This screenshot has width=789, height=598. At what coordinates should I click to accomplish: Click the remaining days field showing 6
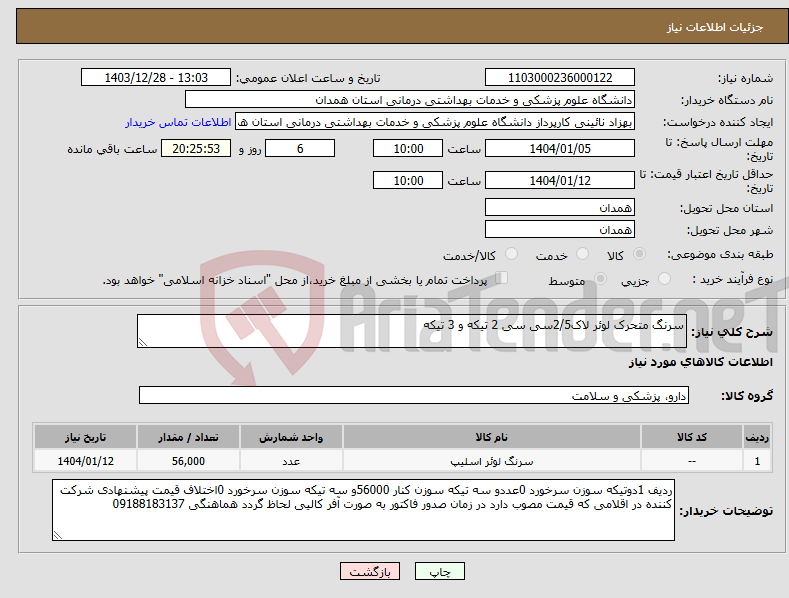point(300,148)
